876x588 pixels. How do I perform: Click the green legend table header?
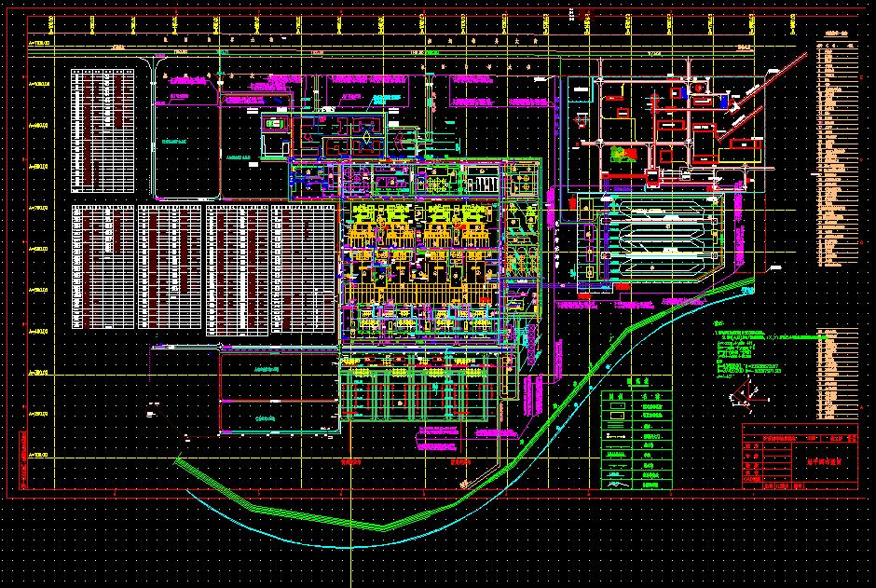(x=636, y=383)
